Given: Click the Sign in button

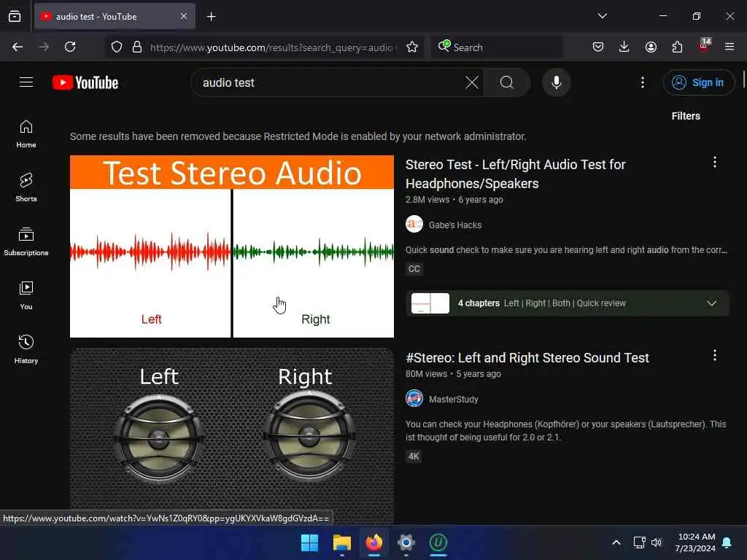Looking at the screenshot, I should click(x=699, y=82).
